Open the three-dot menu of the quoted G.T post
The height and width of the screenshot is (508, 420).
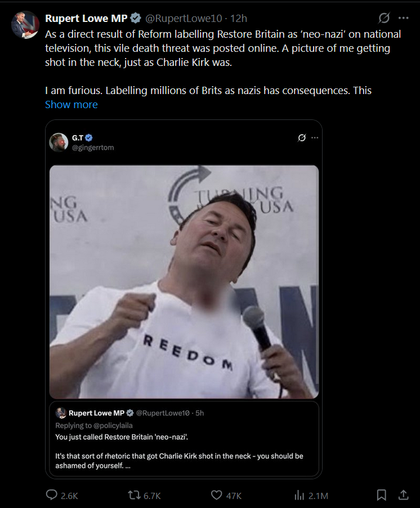(315, 138)
